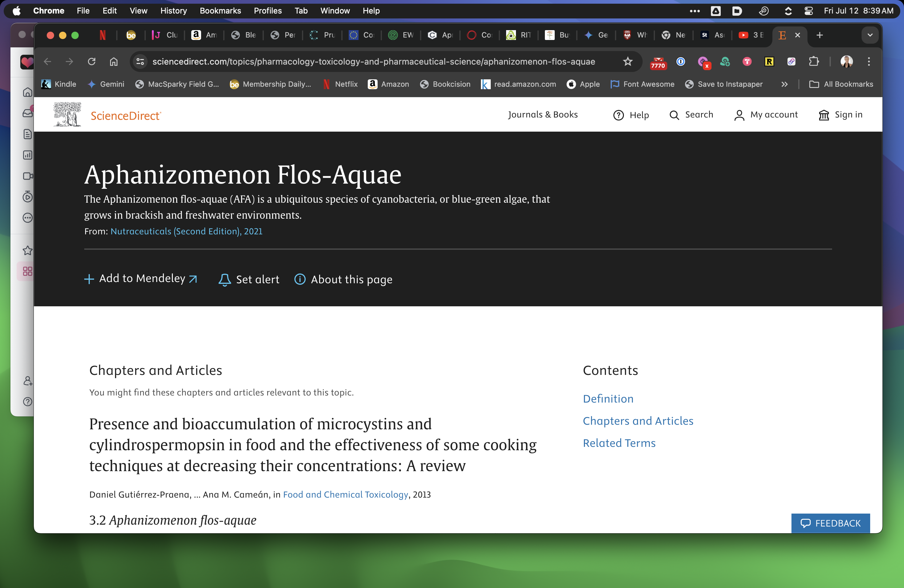904x588 pixels.
Task: Click the ScienceDirect wordmark
Action: click(x=126, y=116)
